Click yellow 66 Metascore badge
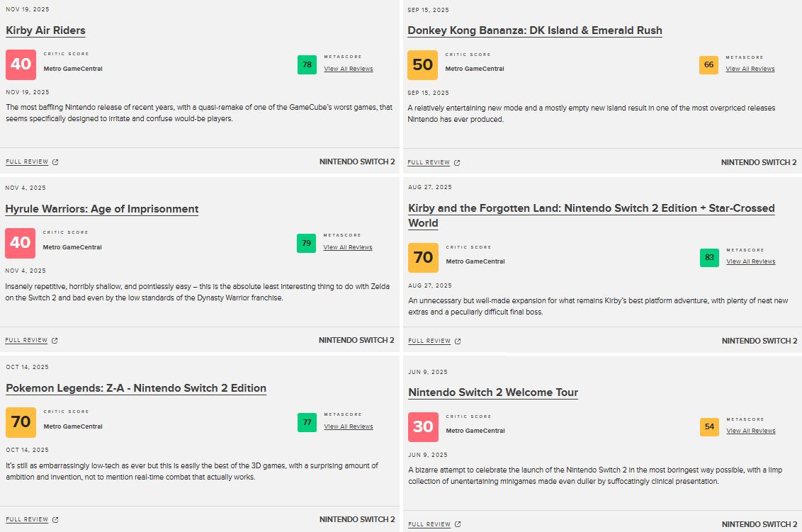802x532 pixels. point(708,64)
